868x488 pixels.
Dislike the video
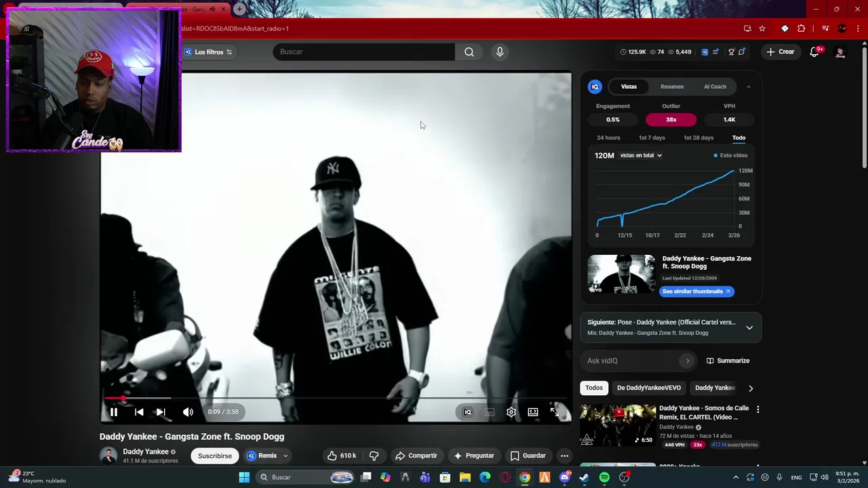tap(374, 456)
